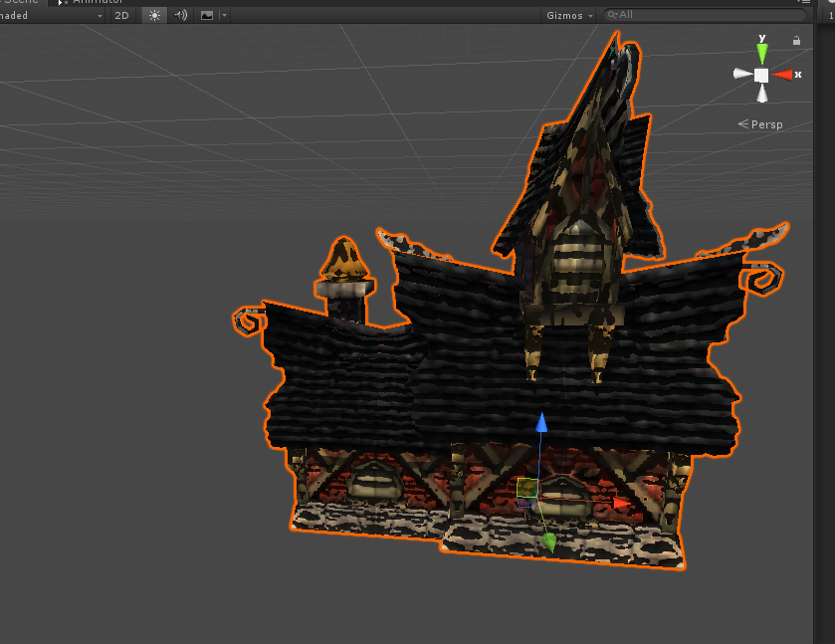
Task: Click the green move arrow handle
Action: tap(549, 542)
